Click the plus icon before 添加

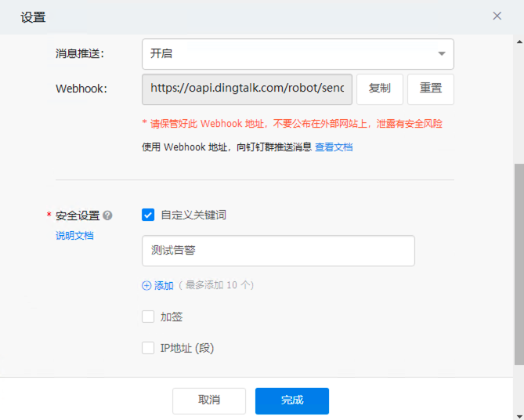146,286
